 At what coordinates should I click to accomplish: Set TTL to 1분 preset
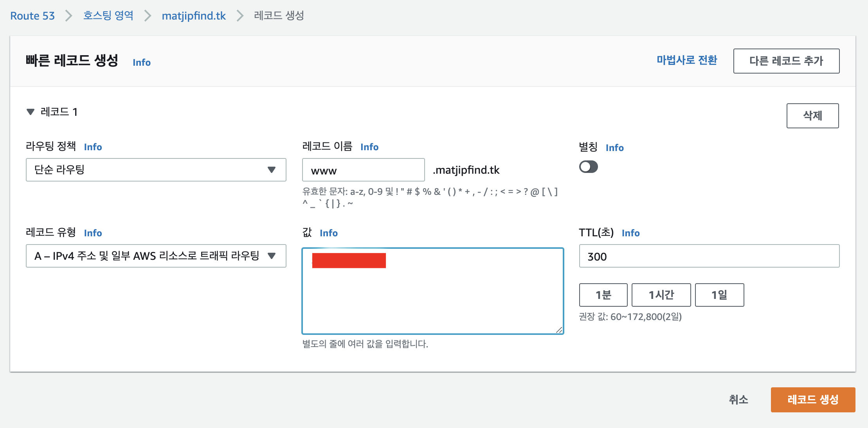coord(603,295)
